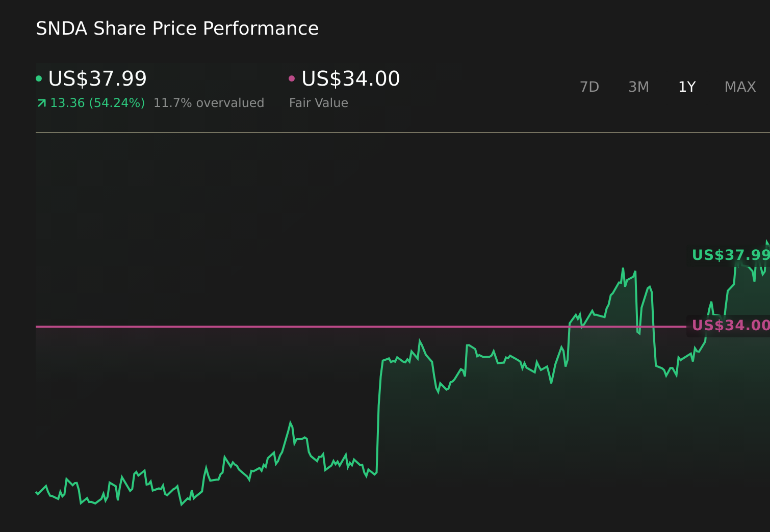Image resolution: width=770 pixels, height=532 pixels.
Task: Click the US$37.99 current price at top
Action: (97, 79)
